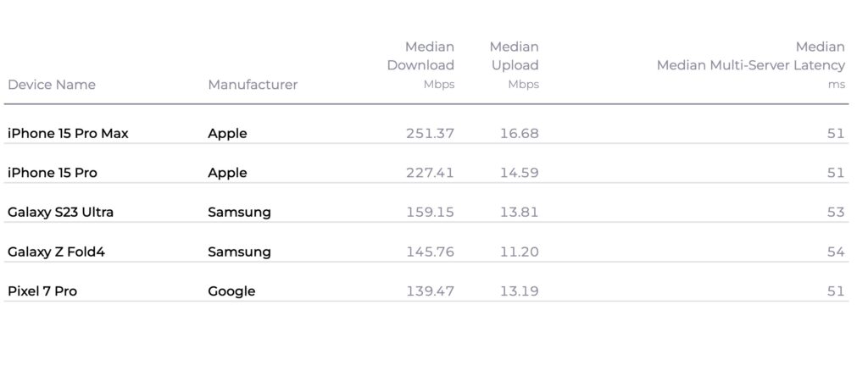Screen dimensions: 868x382
Task: Click the Device Name column header
Action: point(52,85)
